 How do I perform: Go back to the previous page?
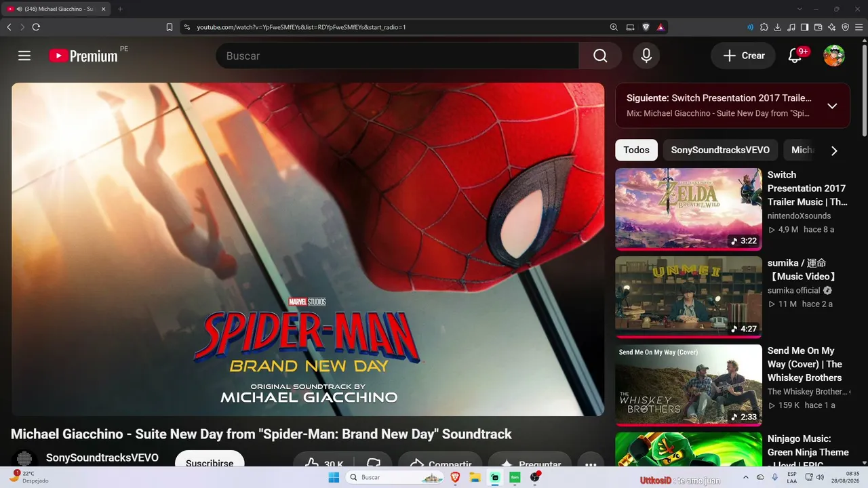[9, 27]
